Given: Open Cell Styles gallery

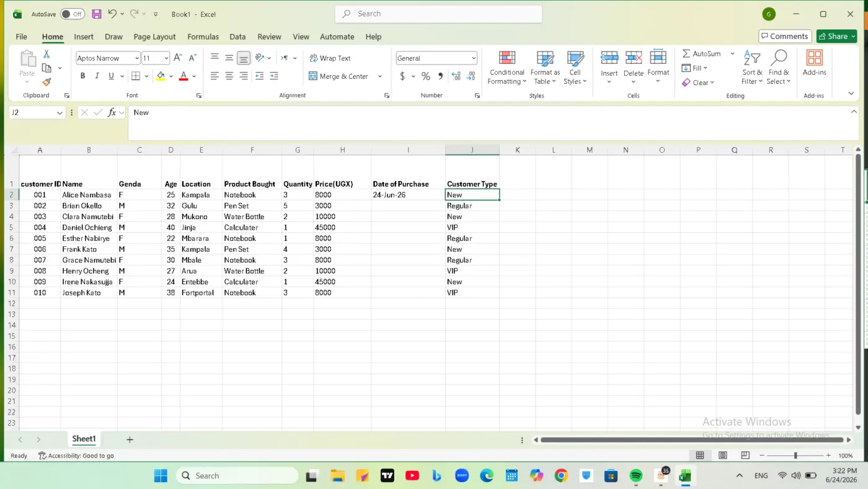Looking at the screenshot, I should pos(575,68).
